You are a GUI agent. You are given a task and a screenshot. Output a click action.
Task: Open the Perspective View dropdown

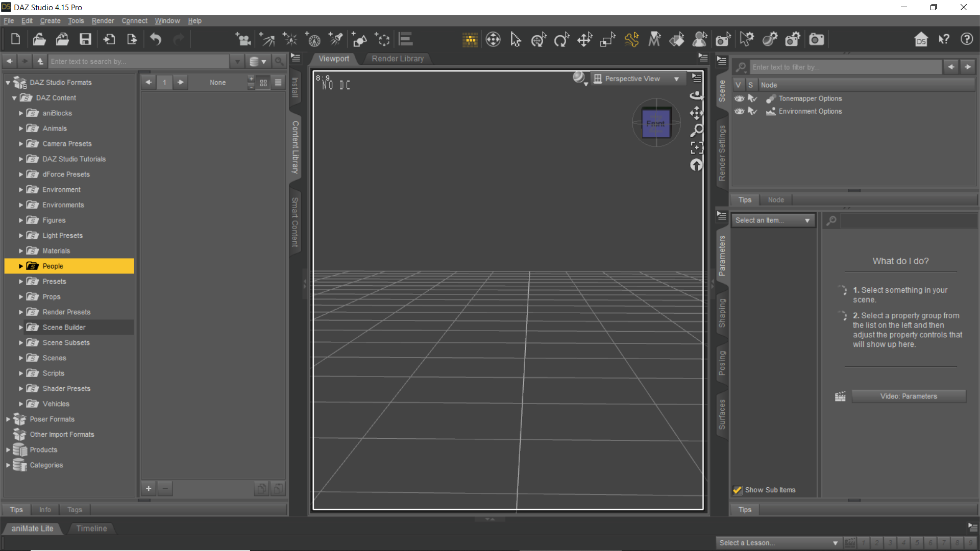pyautogui.click(x=637, y=79)
